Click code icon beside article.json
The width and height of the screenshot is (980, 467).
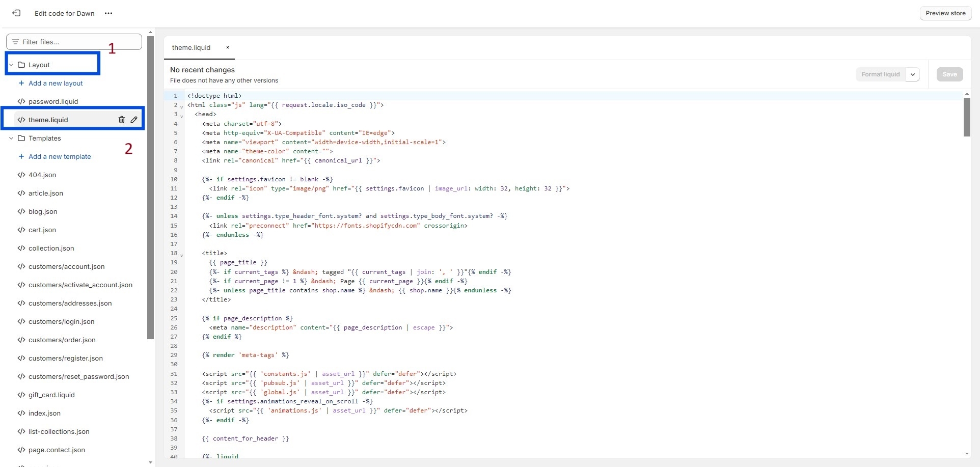(x=21, y=193)
